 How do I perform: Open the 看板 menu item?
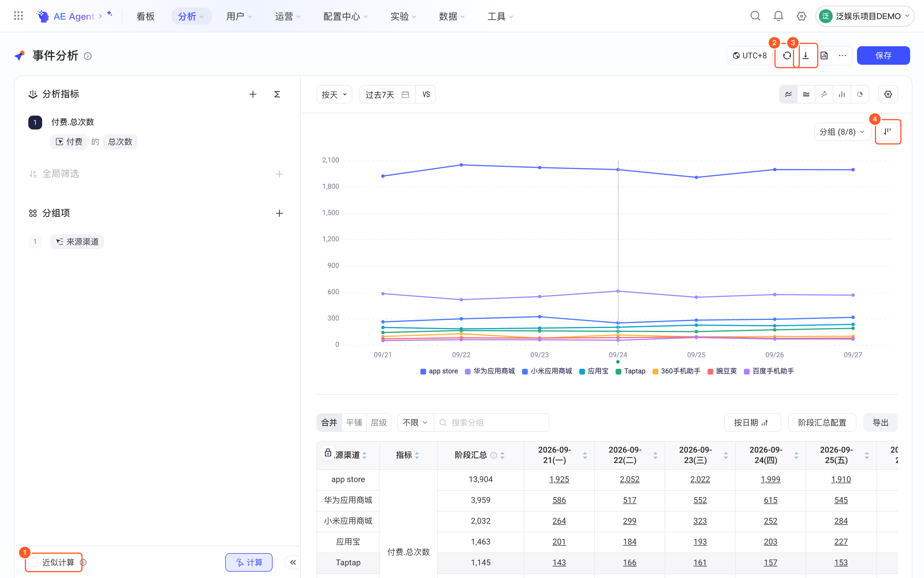coord(146,16)
